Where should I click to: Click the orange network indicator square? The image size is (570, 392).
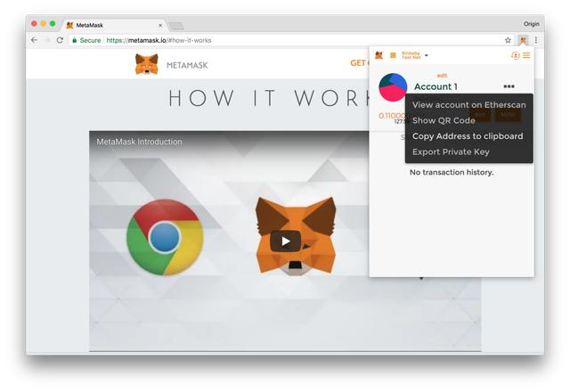pyautogui.click(x=393, y=55)
